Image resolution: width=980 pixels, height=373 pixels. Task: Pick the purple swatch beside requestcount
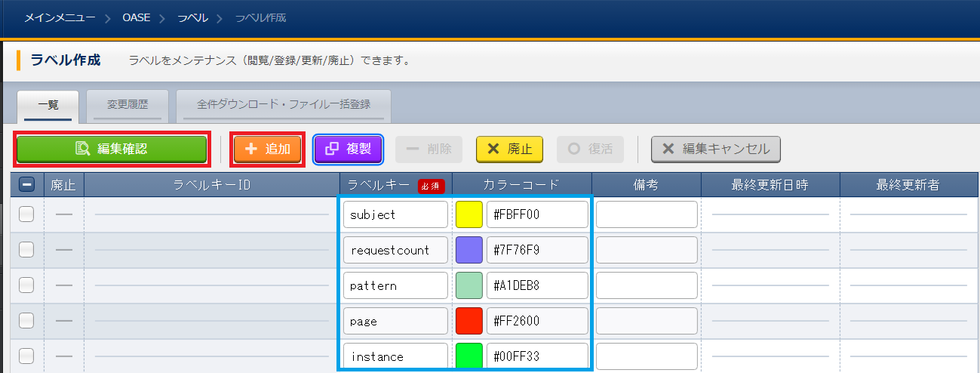point(468,250)
